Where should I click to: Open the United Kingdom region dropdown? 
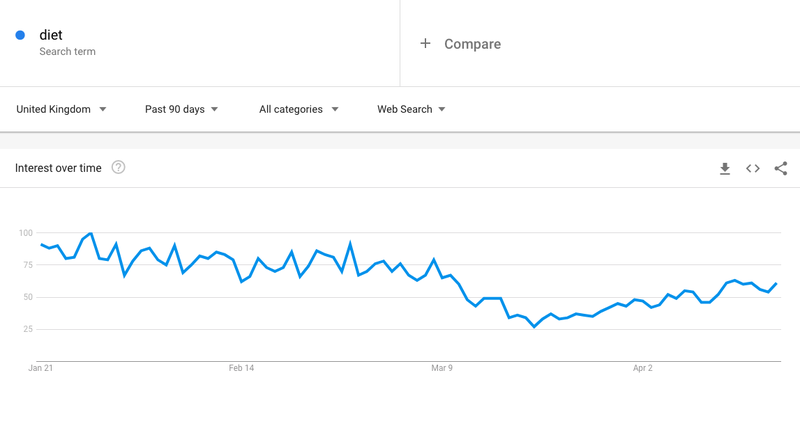tap(61, 109)
